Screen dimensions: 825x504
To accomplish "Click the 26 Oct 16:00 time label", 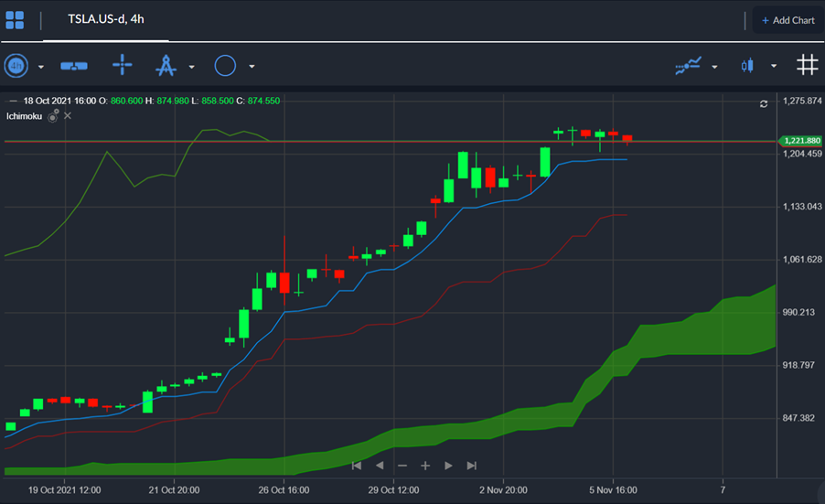I will [284, 490].
